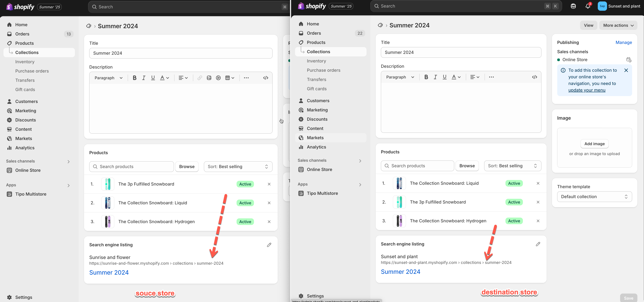Open Markets in destination store sidebar
The height and width of the screenshot is (302, 644).
click(x=315, y=138)
